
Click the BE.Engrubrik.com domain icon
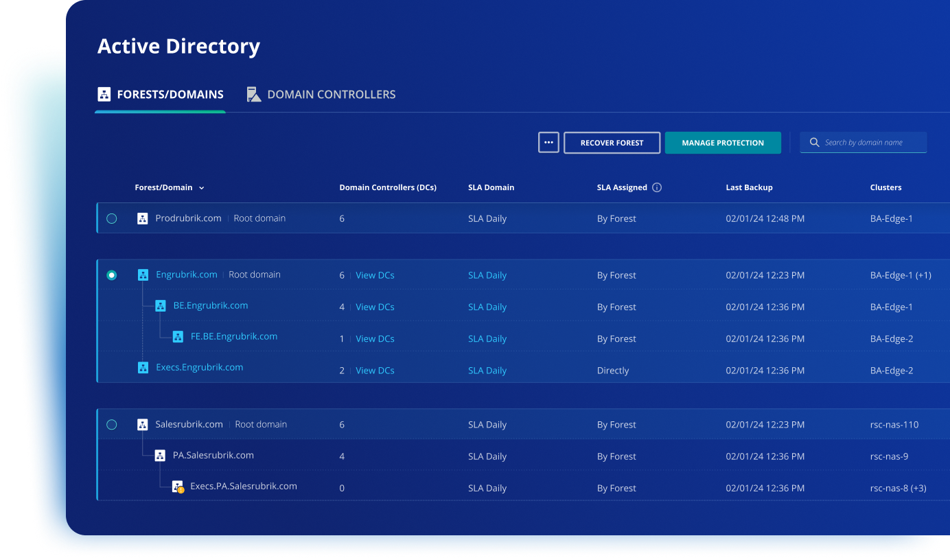coord(160,306)
